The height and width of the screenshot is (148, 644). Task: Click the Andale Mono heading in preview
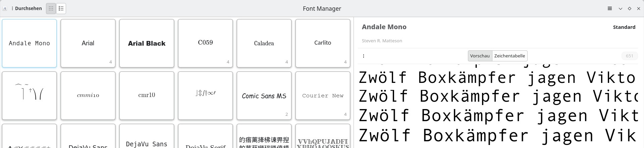(x=384, y=27)
